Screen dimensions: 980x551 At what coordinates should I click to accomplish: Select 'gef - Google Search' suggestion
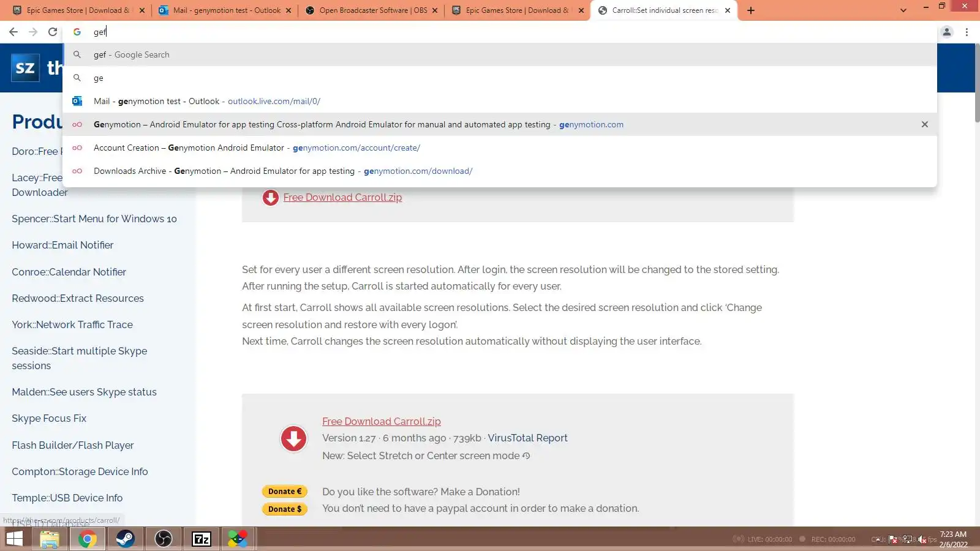500,54
